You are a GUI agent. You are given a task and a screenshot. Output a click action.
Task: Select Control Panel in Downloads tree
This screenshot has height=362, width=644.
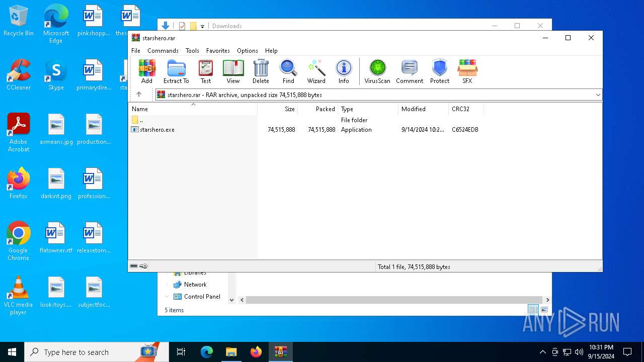(x=202, y=297)
